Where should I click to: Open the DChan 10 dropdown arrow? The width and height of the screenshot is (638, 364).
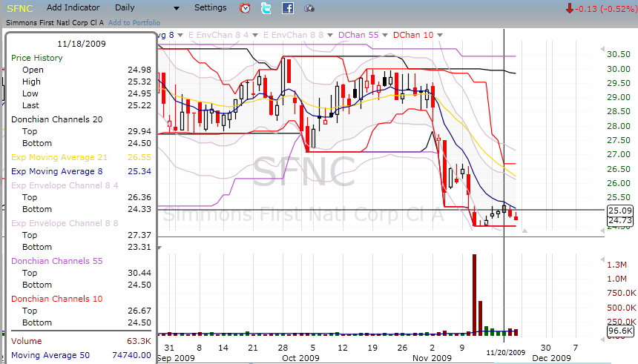coord(440,36)
